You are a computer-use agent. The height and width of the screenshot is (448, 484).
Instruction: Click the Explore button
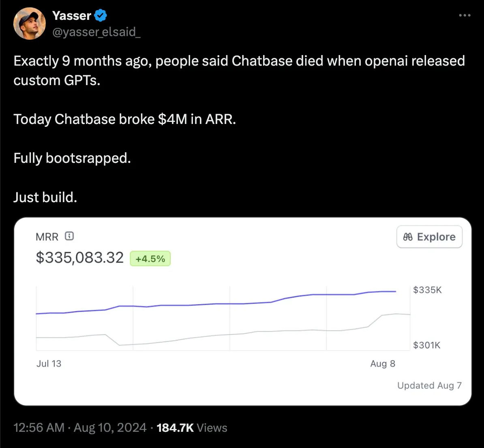[x=429, y=237]
